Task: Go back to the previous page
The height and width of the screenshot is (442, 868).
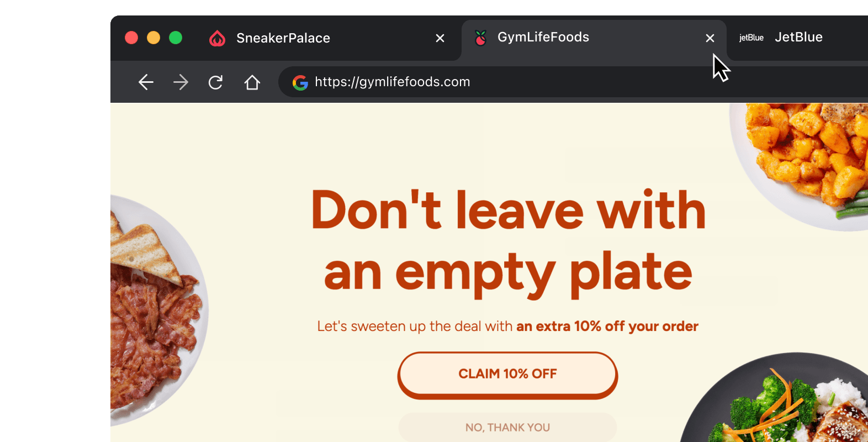Action: (x=146, y=82)
